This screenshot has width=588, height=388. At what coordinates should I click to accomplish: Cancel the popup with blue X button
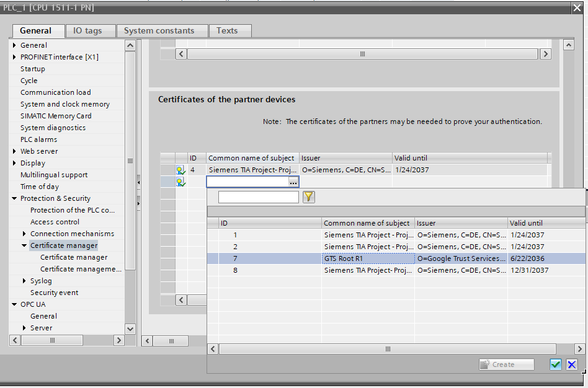pos(572,364)
